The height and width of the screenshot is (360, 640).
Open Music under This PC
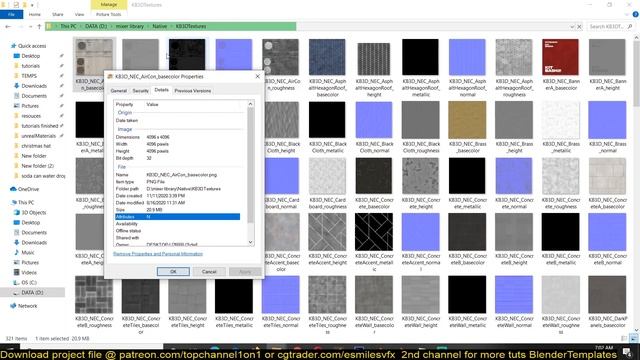pyautogui.click(x=28, y=252)
